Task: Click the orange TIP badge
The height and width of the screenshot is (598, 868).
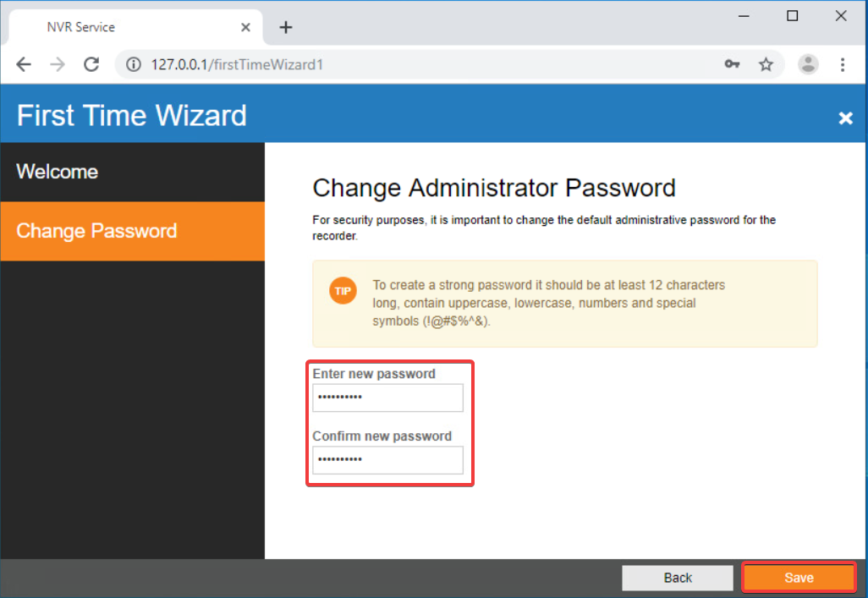Action: [343, 291]
